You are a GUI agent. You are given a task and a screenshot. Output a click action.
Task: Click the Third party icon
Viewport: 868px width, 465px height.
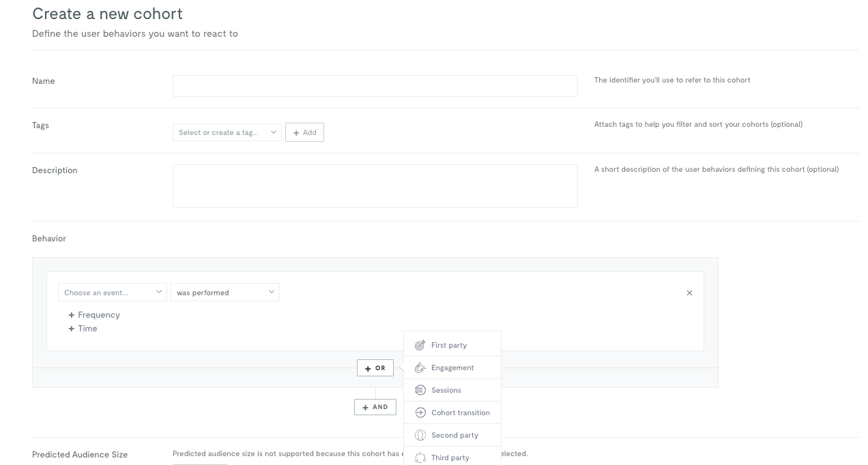pos(420,457)
